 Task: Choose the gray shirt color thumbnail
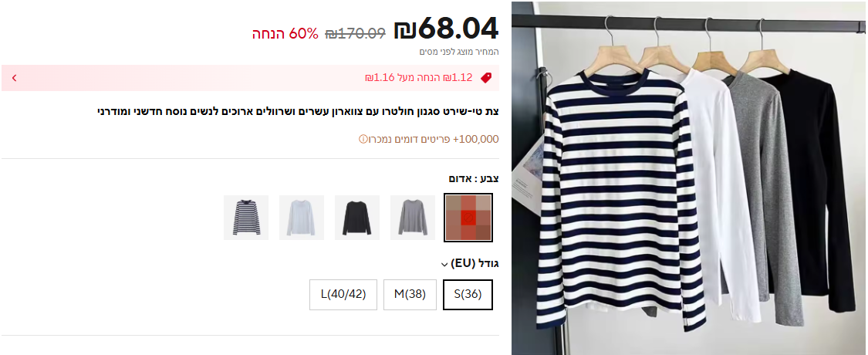click(413, 218)
